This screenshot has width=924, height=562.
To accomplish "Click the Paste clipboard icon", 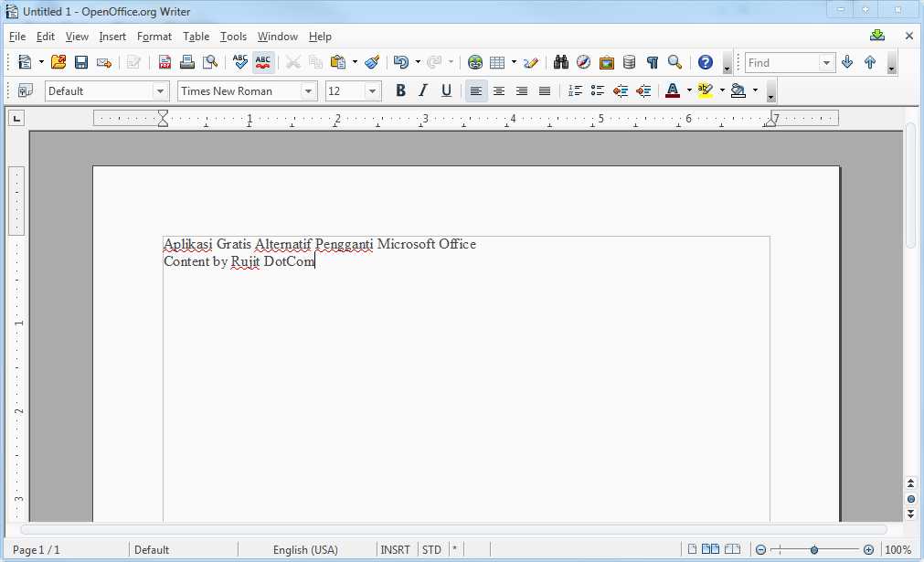I will (x=337, y=62).
